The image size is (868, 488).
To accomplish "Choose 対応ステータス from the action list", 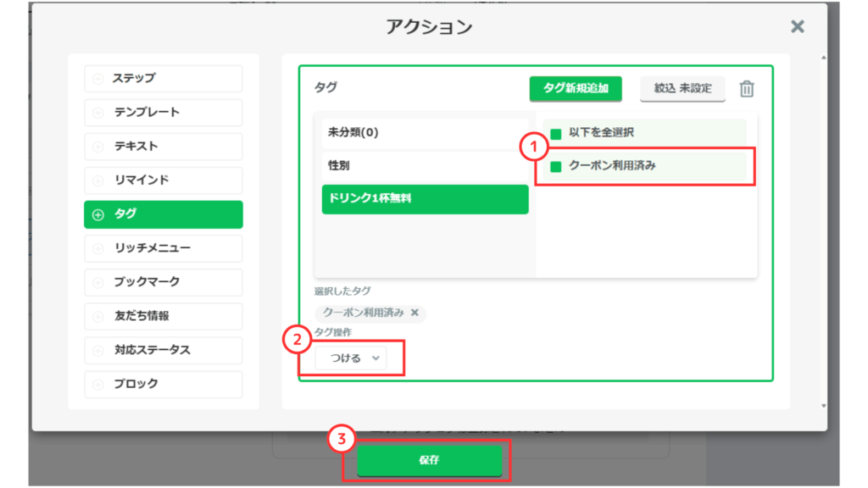I will pos(164,350).
